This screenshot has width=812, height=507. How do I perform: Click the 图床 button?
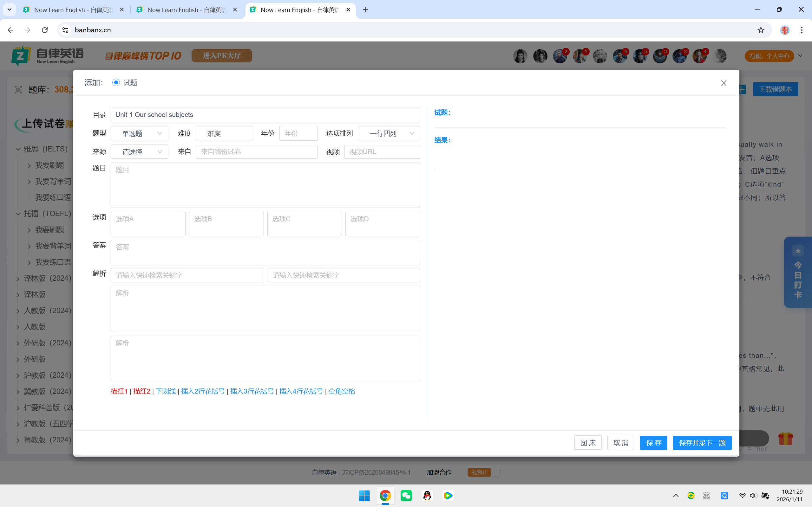click(588, 443)
